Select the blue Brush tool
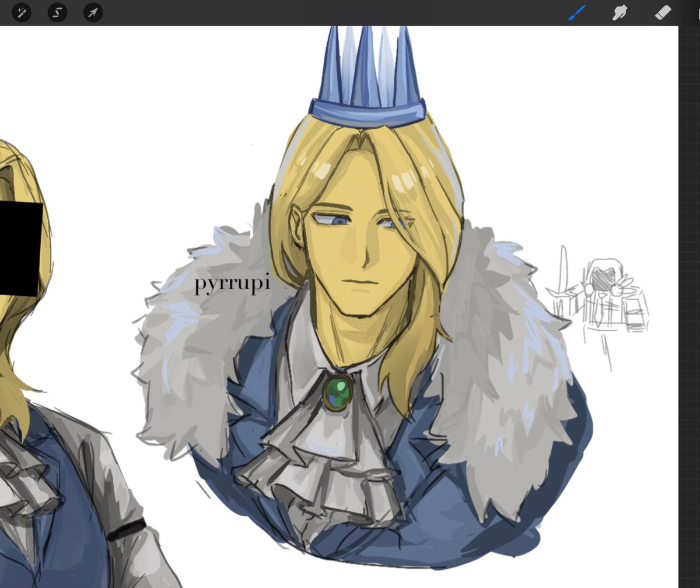 coord(576,12)
